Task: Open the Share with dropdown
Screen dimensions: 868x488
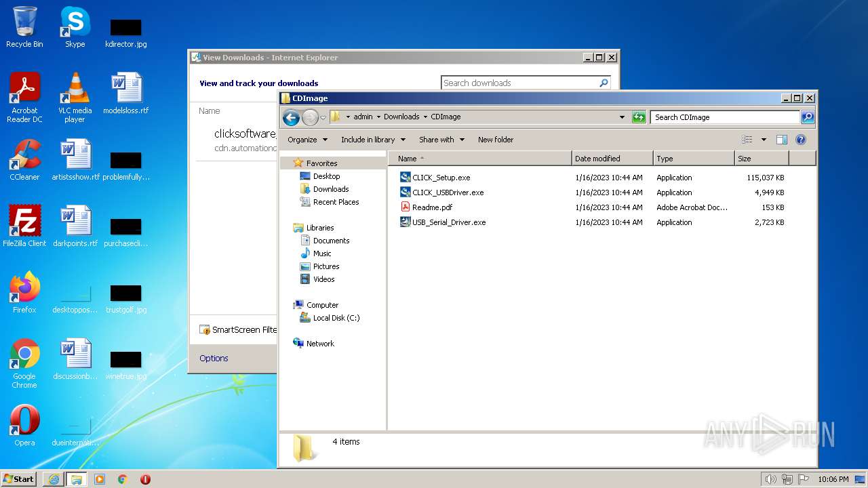Action: pyautogui.click(x=441, y=140)
